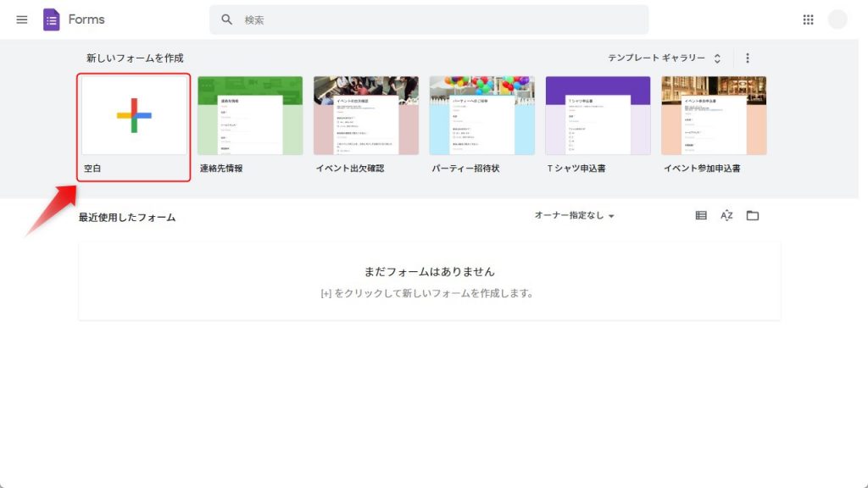Open the file picker folder icon
The height and width of the screenshot is (488, 868).
[x=753, y=215]
